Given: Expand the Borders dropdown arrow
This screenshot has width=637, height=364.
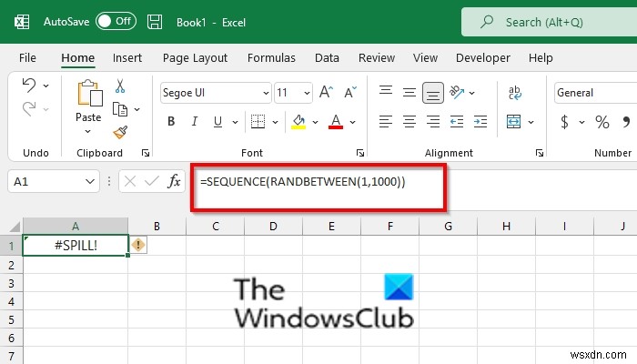Looking at the screenshot, I should click(x=275, y=122).
